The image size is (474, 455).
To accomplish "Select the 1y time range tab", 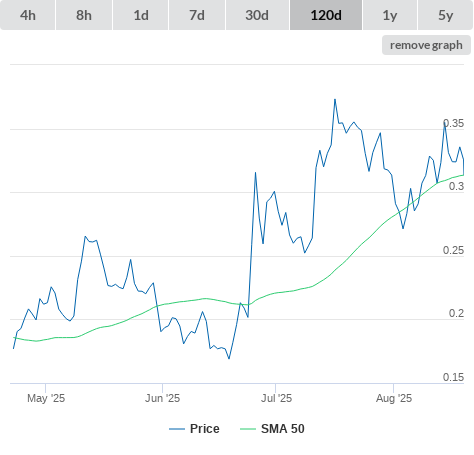I will click(390, 15).
